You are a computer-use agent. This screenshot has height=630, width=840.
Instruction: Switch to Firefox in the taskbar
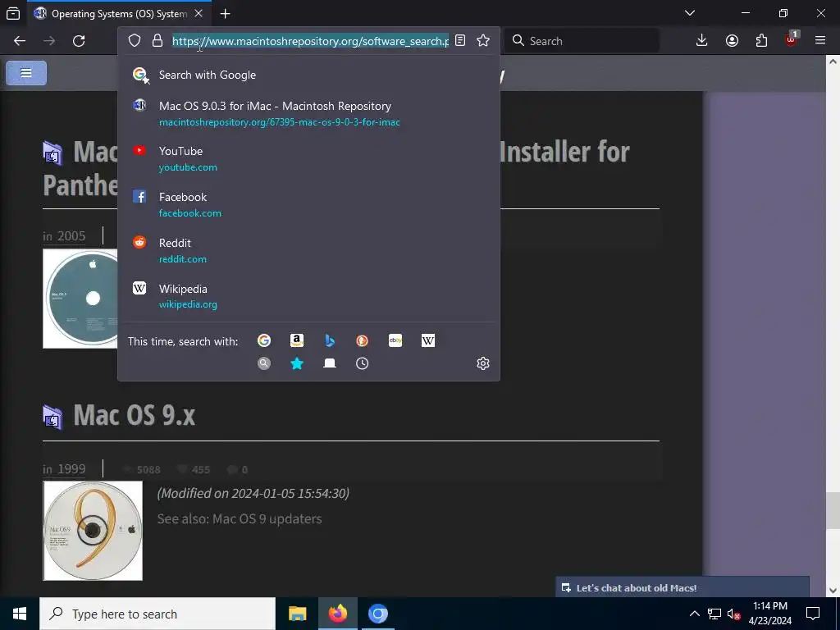click(x=337, y=614)
